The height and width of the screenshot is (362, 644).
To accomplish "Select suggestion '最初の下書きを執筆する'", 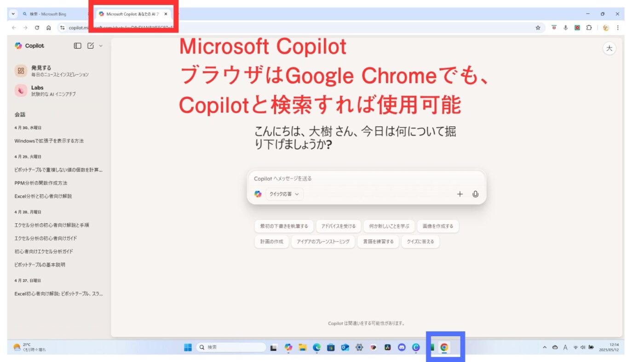I will (284, 226).
